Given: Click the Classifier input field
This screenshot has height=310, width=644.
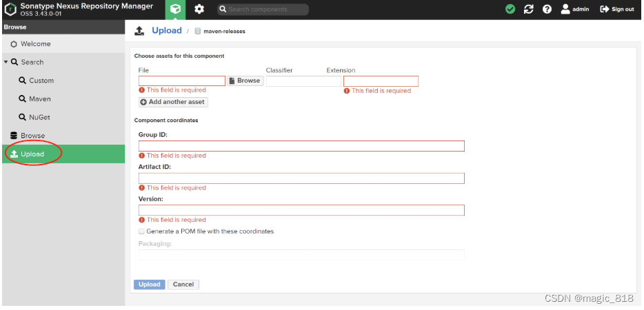Looking at the screenshot, I should (303, 81).
